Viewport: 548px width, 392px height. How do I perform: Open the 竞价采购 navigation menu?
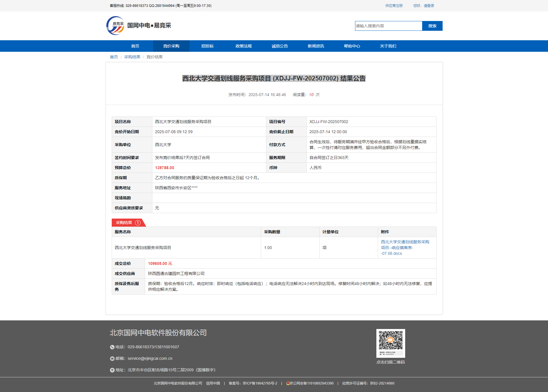pyautogui.click(x=171, y=46)
